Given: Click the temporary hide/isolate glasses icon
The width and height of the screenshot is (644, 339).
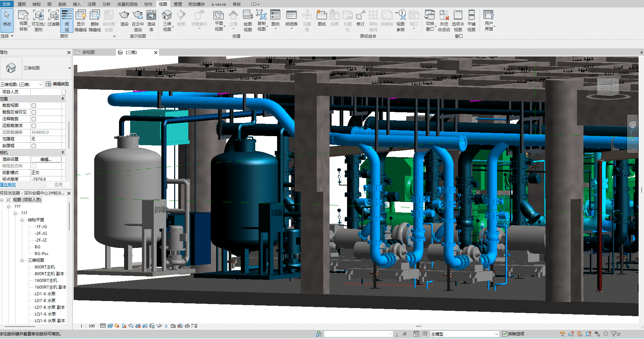Looking at the screenshot, I should click(159, 326).
